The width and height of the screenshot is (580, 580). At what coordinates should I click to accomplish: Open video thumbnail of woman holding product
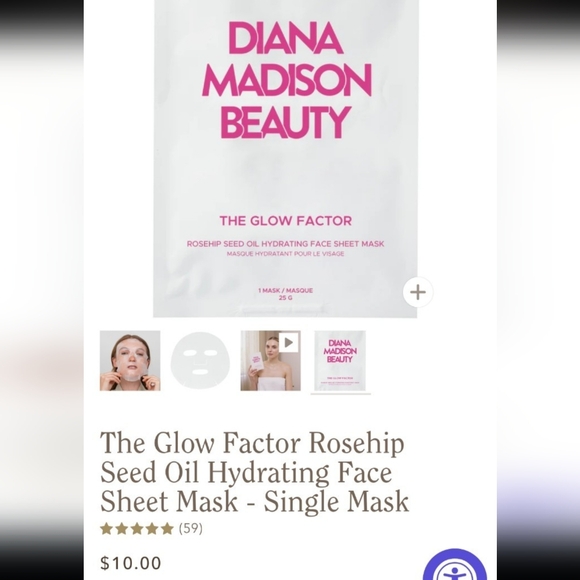[270, 361]
